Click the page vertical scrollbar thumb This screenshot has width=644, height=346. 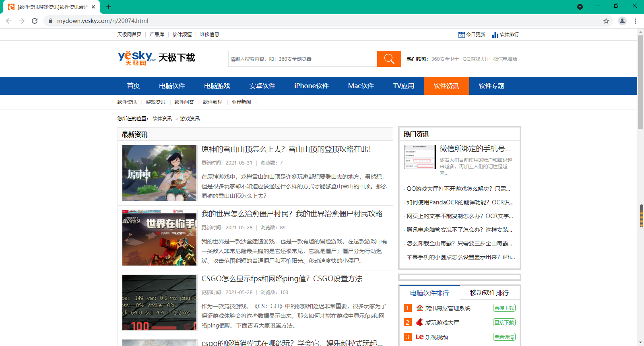tap(640, 82)
